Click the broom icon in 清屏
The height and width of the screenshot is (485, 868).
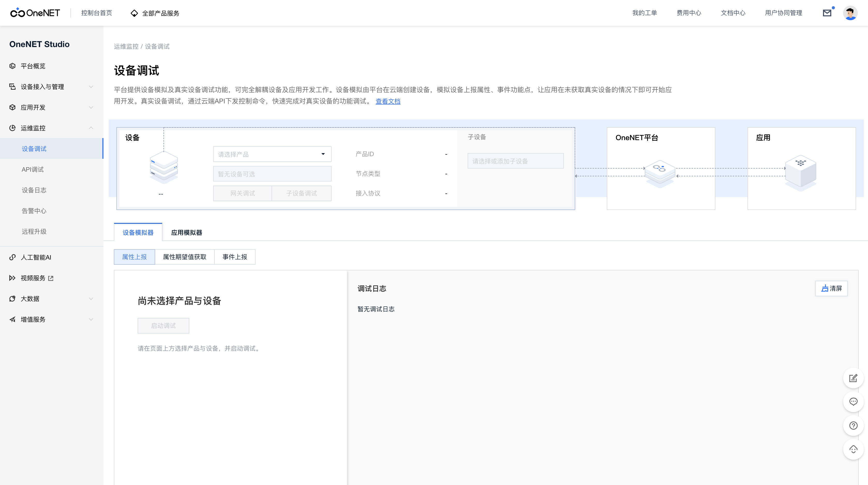tap(825, 288)
